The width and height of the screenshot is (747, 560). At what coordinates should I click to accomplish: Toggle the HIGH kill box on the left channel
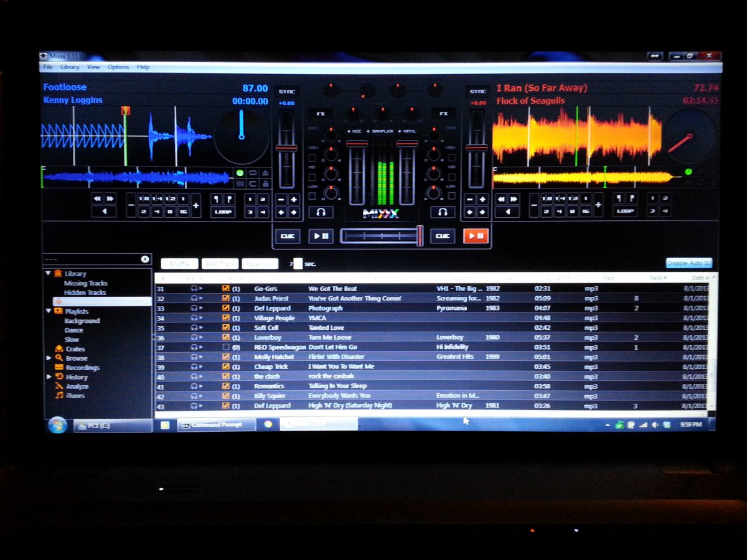[312, 158]
